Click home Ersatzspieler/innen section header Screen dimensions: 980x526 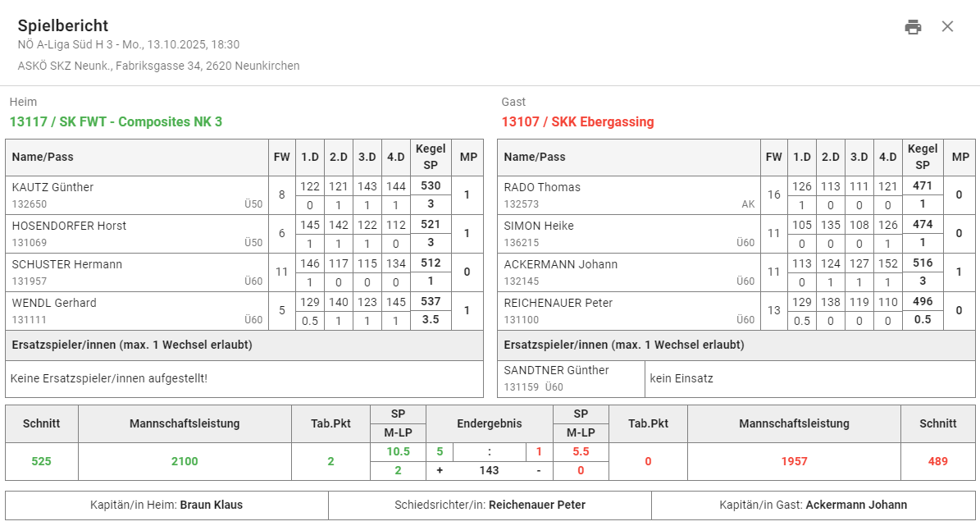(x=244, y=345)
